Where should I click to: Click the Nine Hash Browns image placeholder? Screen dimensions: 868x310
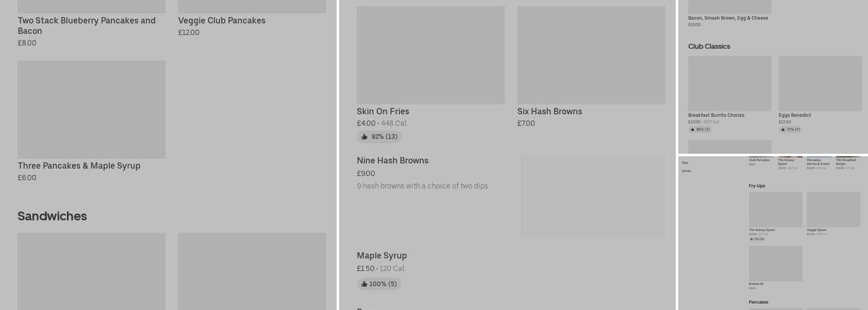pyautogui.click(x=592, y=196)
